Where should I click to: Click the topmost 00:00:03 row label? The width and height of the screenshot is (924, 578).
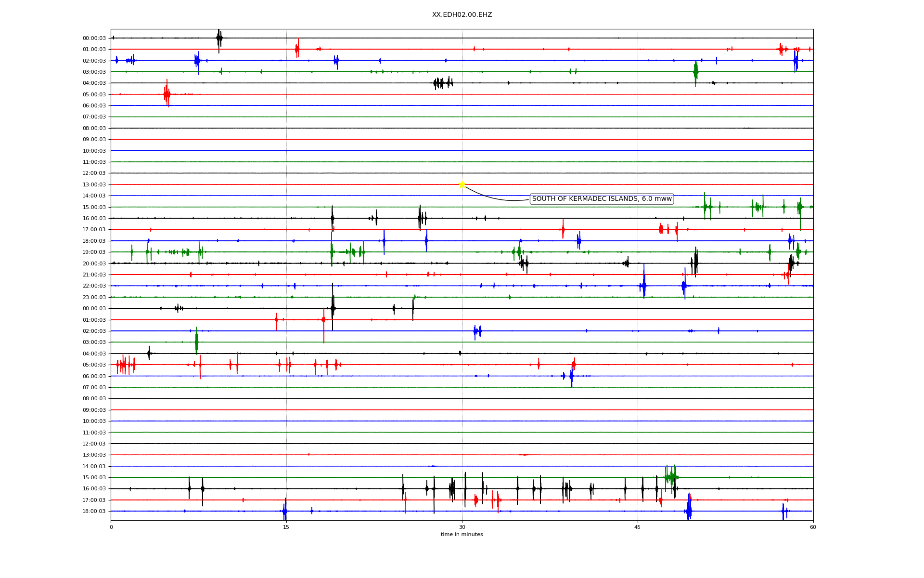[94, 38]
